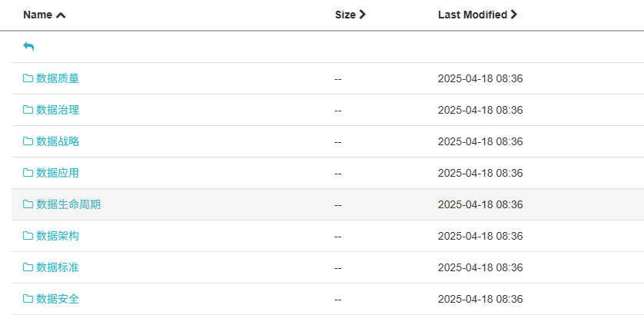The height and width of the screenshot is (315, 644).
Task: Click folder icon beside 数据架构
Action: [x=28, y=236]
